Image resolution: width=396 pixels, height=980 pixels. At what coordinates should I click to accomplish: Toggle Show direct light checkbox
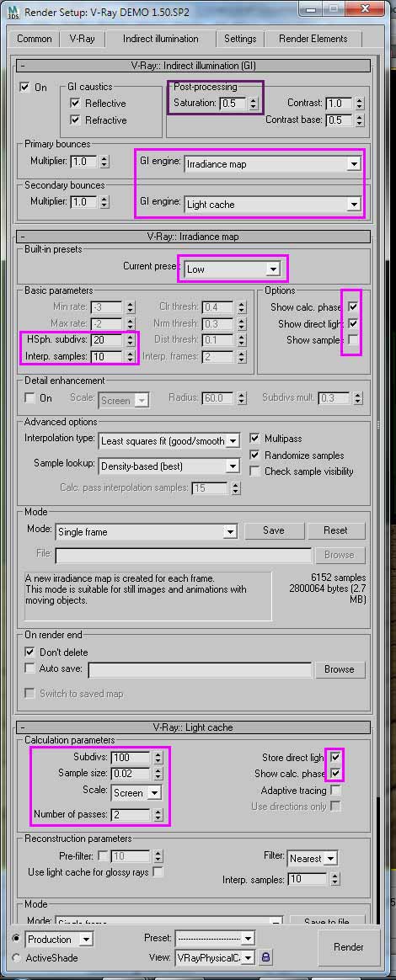[x=353, y=324]
